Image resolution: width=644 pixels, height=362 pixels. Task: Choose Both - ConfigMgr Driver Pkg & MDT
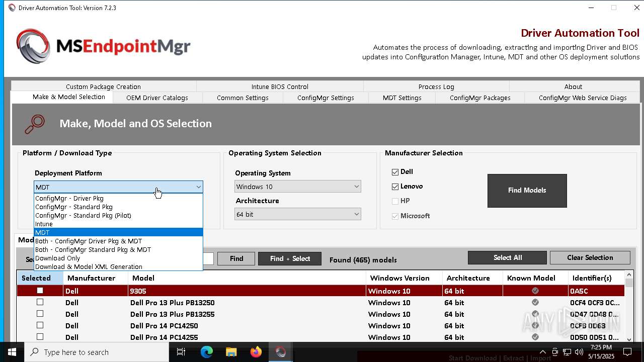[118, 241]
